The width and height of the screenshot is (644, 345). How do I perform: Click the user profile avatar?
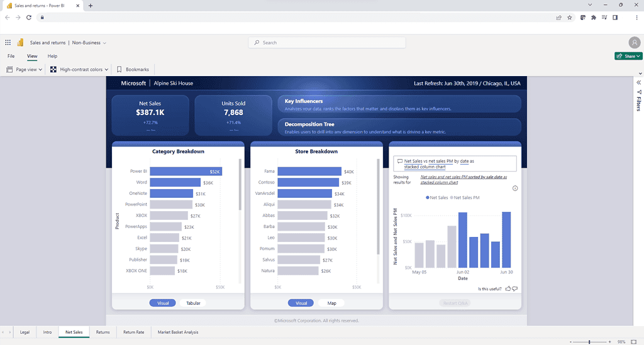click(x=634, y=42)
